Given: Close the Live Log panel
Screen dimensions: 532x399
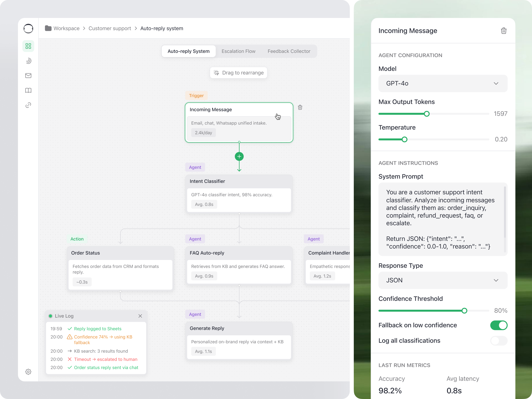Looking at the screenshot, I should coord(140,316).
